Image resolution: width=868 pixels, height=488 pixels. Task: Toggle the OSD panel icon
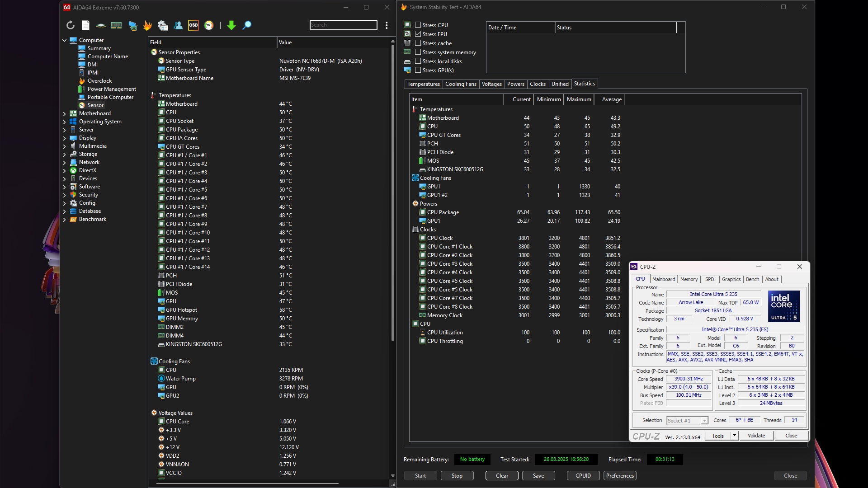pos(193,25)
